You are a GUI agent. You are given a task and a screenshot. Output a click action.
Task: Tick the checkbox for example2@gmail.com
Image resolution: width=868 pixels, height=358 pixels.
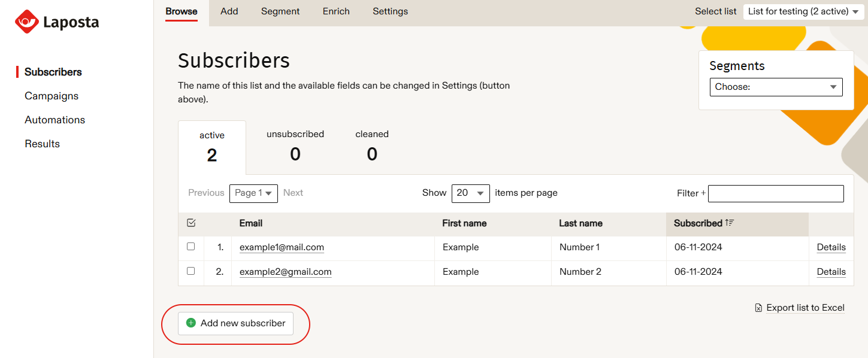point(190,271)
